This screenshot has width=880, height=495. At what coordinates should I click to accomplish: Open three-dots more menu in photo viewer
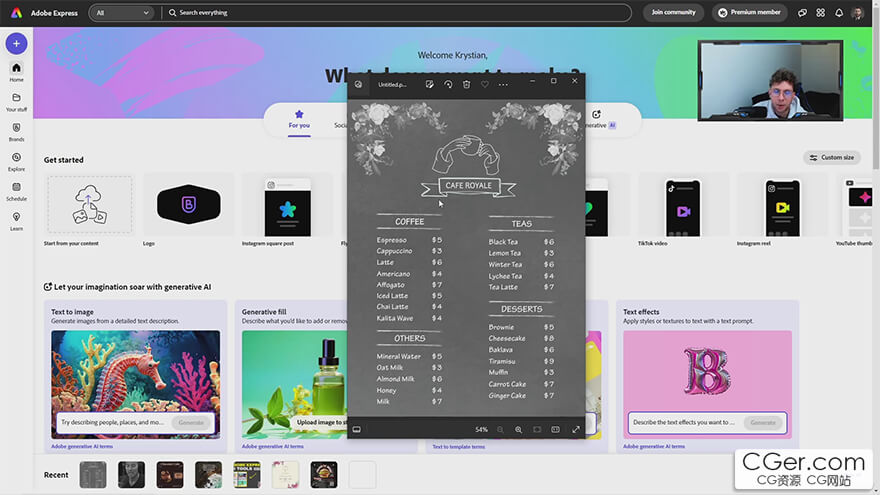tap(503, 84)
